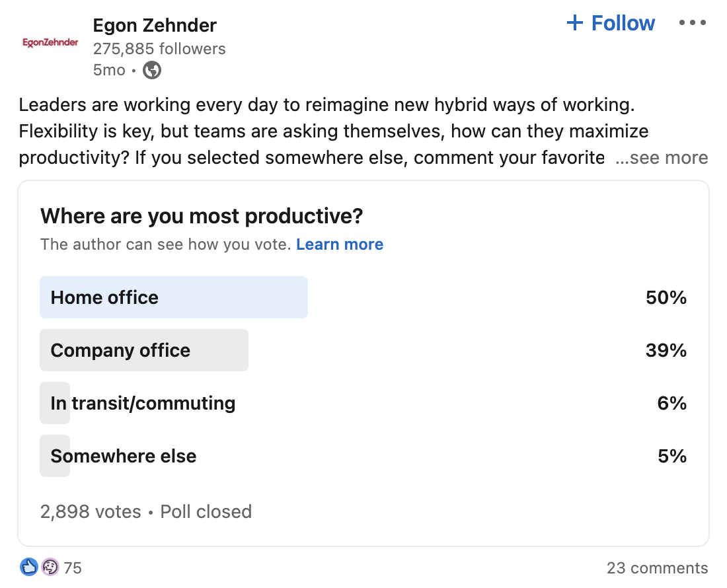Click the poll question heading
The width and height of the screenshot is (727, 588).
coord(202,217)
